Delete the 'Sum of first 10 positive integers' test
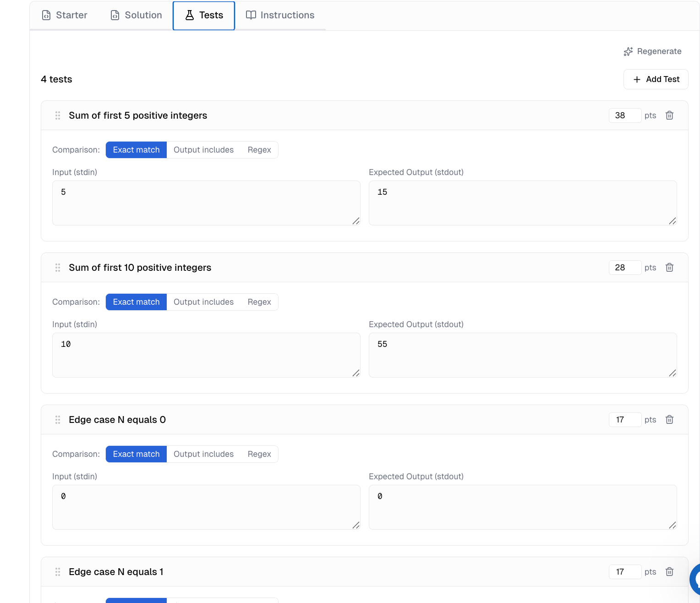 (x=669, y=268)
